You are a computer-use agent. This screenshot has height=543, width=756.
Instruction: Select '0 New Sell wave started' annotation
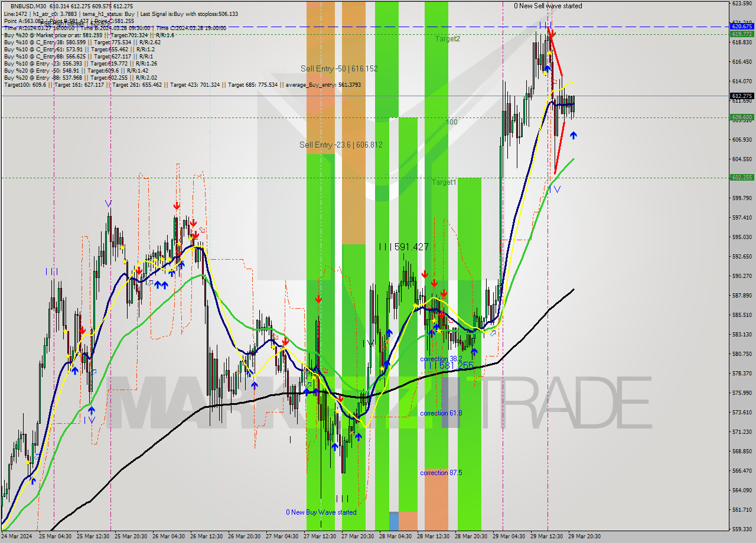point(548,6)
